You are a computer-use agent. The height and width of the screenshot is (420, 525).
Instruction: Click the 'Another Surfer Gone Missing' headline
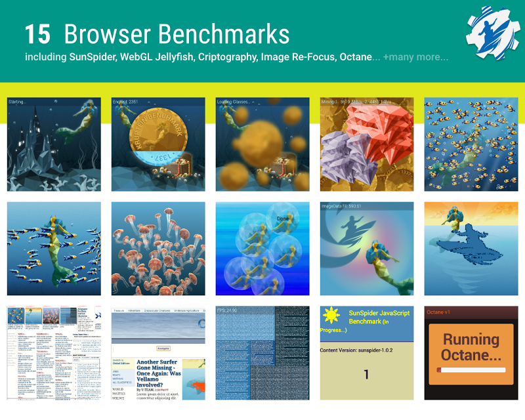159,373
